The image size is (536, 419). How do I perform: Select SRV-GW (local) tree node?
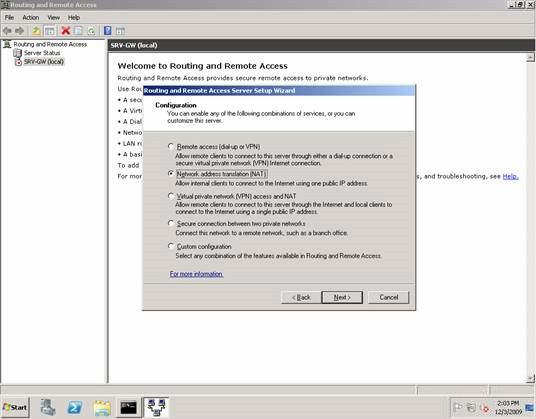tap(44, 62)
